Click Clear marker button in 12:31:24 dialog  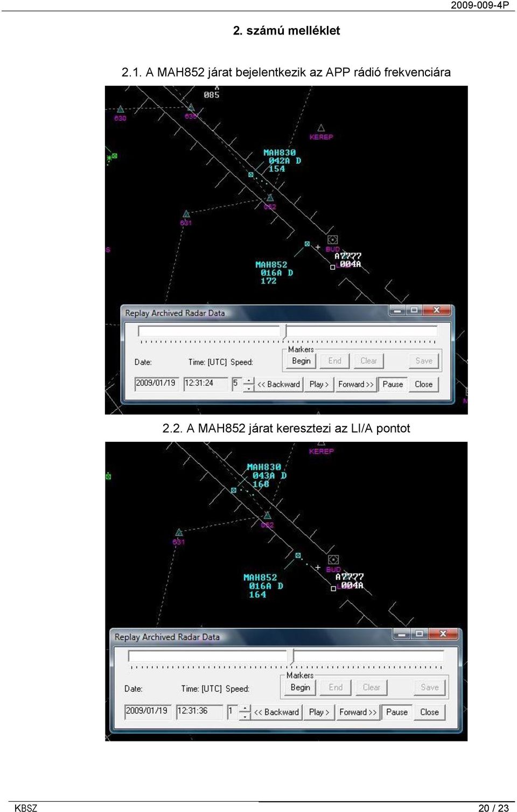368,361
